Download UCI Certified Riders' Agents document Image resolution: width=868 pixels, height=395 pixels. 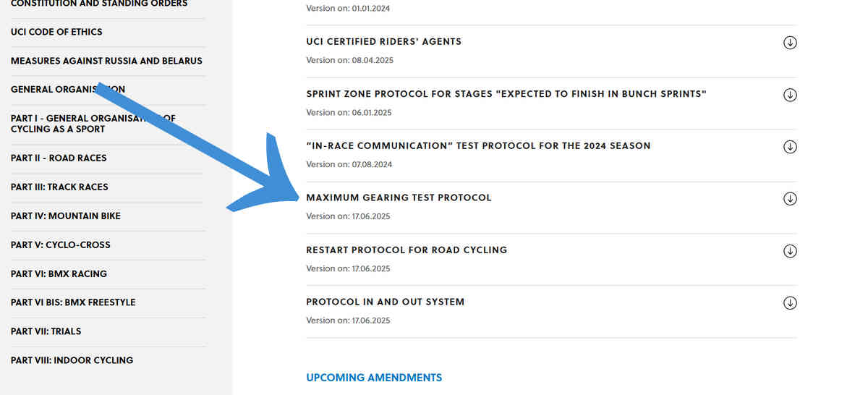[790, 43]
